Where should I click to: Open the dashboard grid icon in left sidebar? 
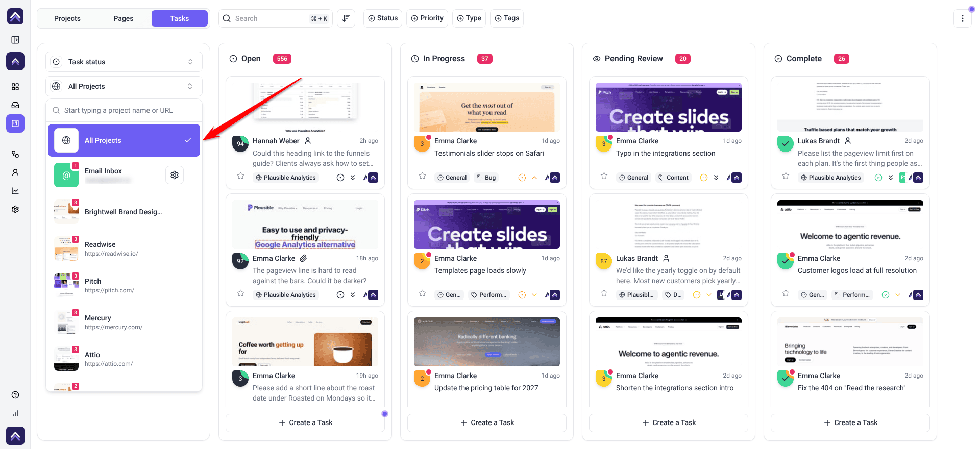point(15,87)
